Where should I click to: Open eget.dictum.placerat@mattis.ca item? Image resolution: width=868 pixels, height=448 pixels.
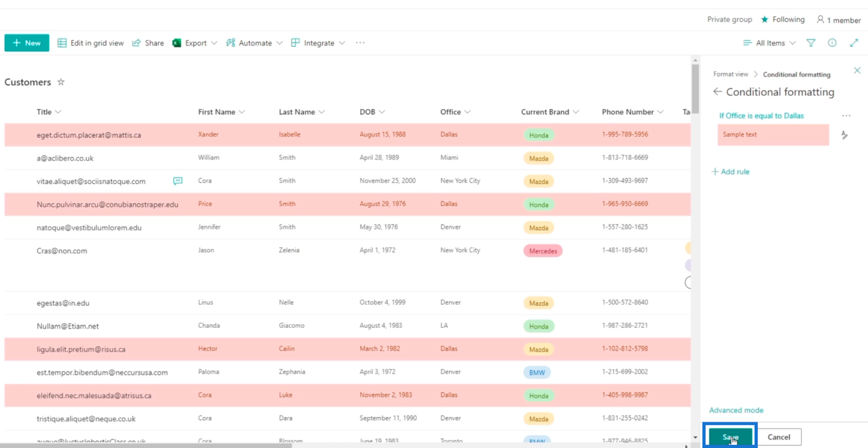pyautogui.click(x=88, y=135)
